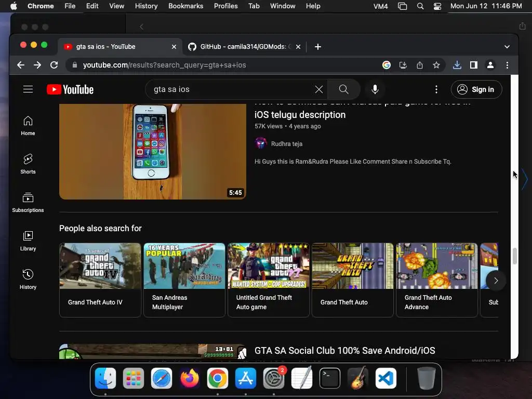
Task: Select San Andreas Multiplayer card
Action: [x=184, y=280]
